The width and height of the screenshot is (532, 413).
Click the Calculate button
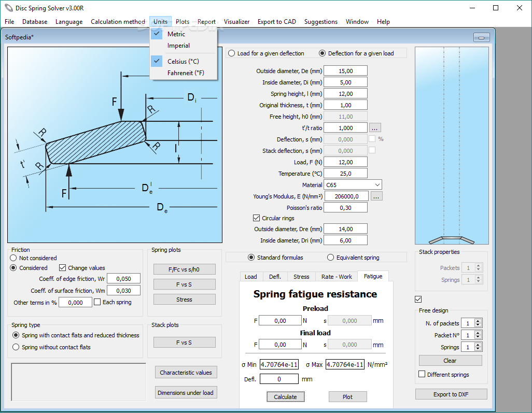click(285, 397)
